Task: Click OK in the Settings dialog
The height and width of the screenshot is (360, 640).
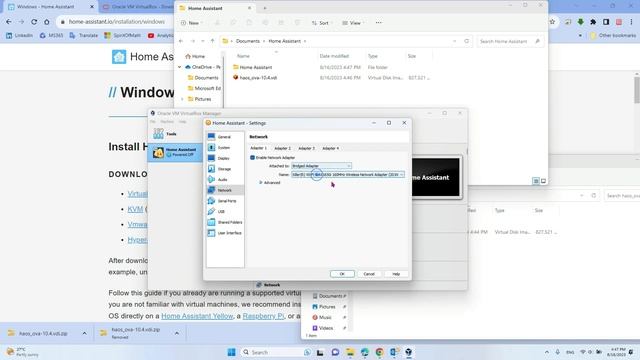Action: (x=342, y=274)
